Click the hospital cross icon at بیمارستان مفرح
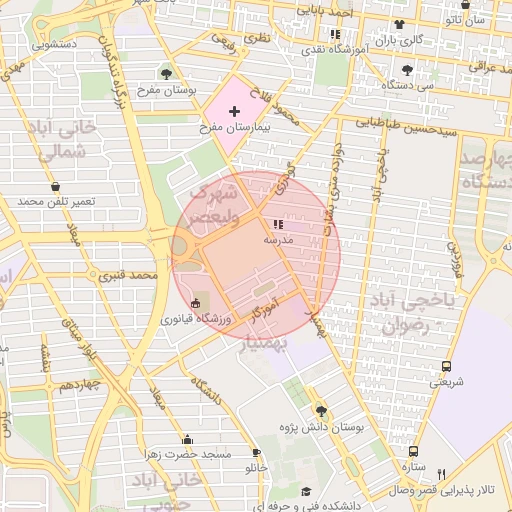 tap(234, 111)
